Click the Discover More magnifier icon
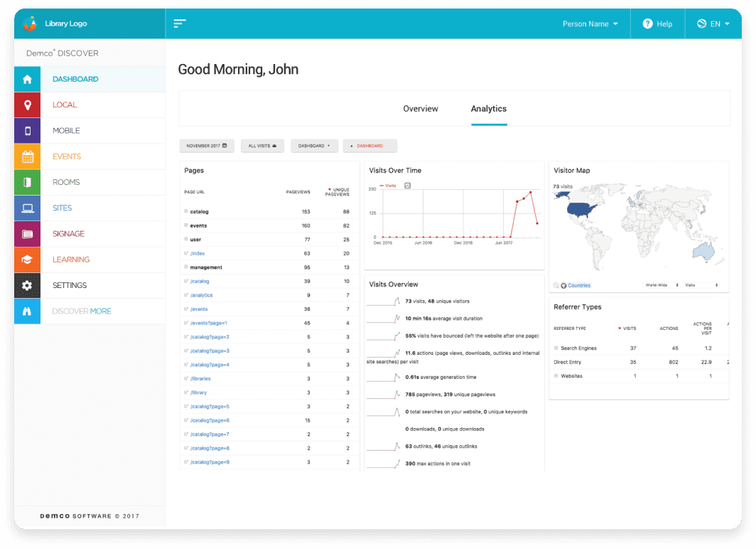 27,311
